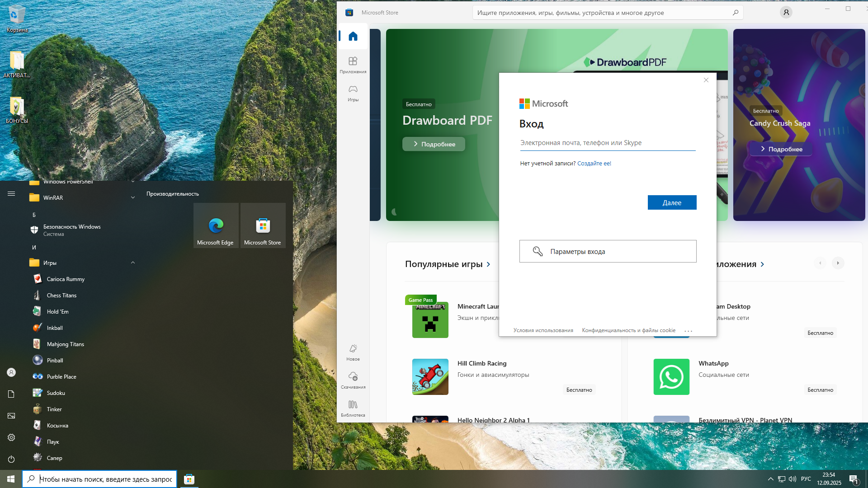Click taskbar search box
The height and width of the screenshot is (488, 868).
point(99,479)
